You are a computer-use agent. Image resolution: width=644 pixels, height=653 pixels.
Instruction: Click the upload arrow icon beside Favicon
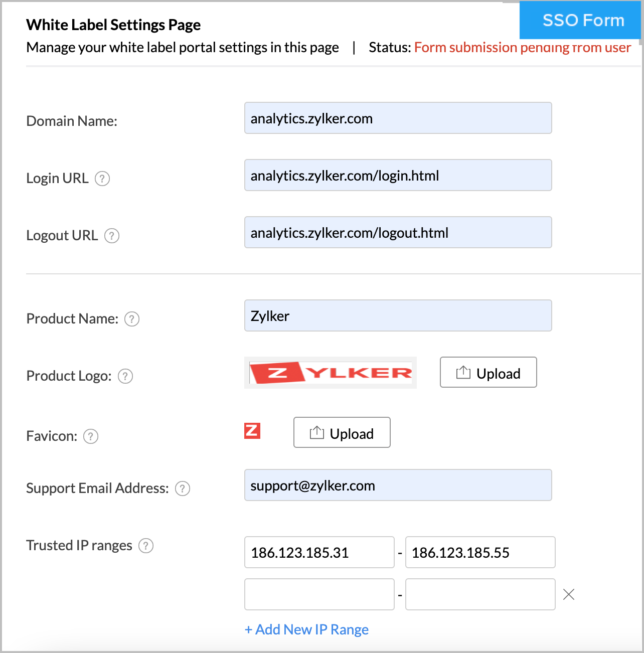[316, 432]
